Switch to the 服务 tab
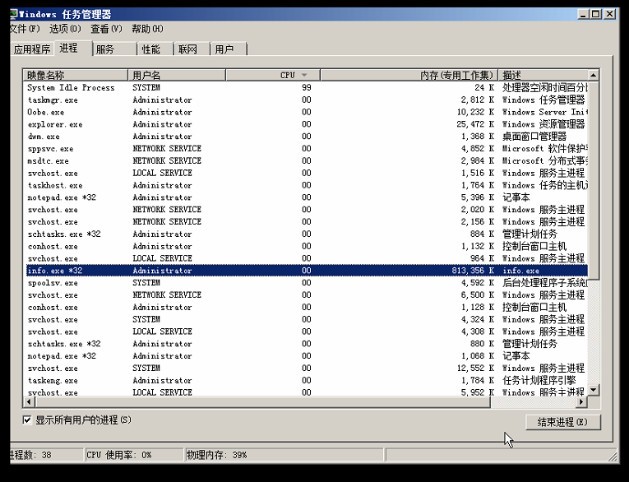The height and width of the screenshot is (482, 629). click(x=115, y=49)
